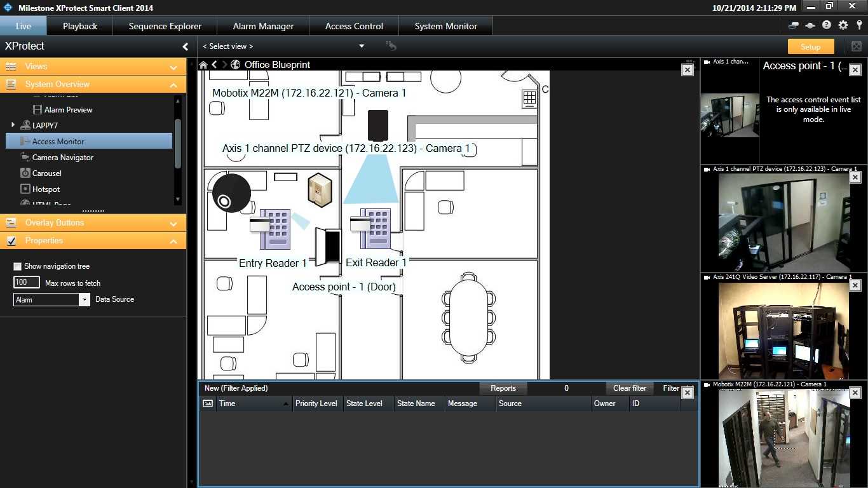Select the dome camera icon on map
The width and height of the screenshot is (868, 488).
(231, 193)
